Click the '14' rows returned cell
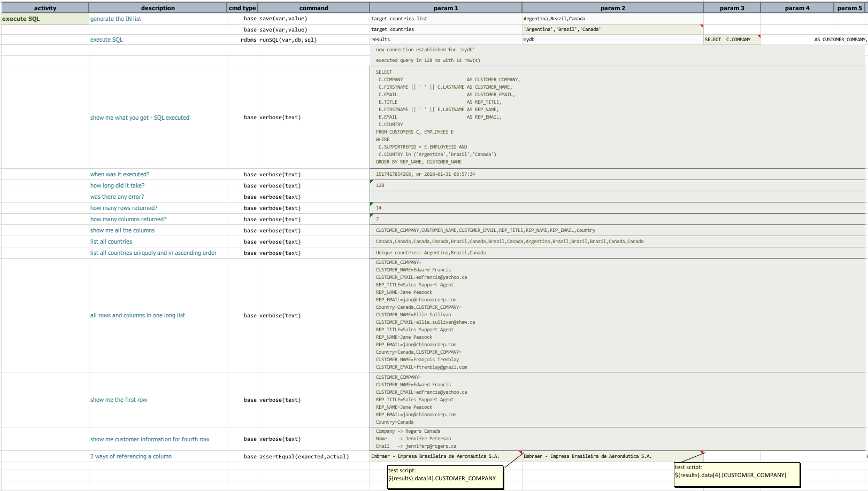 (x=617, y=208)
